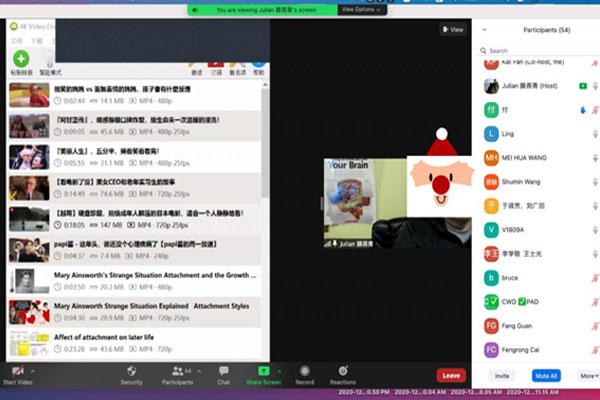The width and height of the screenshot is (600, 400).
Task: Click Julian's host profile photo avatar
Action: click(x=491, y=86)
